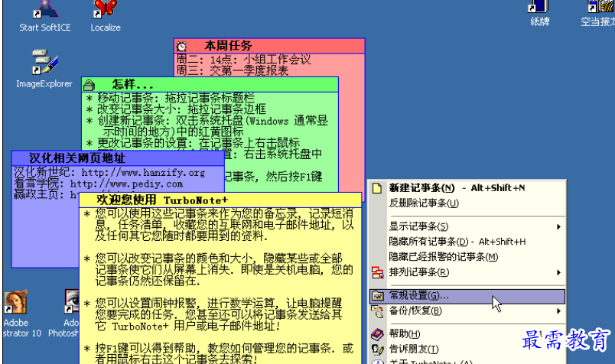Open the Adobe Illustrator 10 desktop icon
The image size is (615, 364).
click(x=17, y=313)
